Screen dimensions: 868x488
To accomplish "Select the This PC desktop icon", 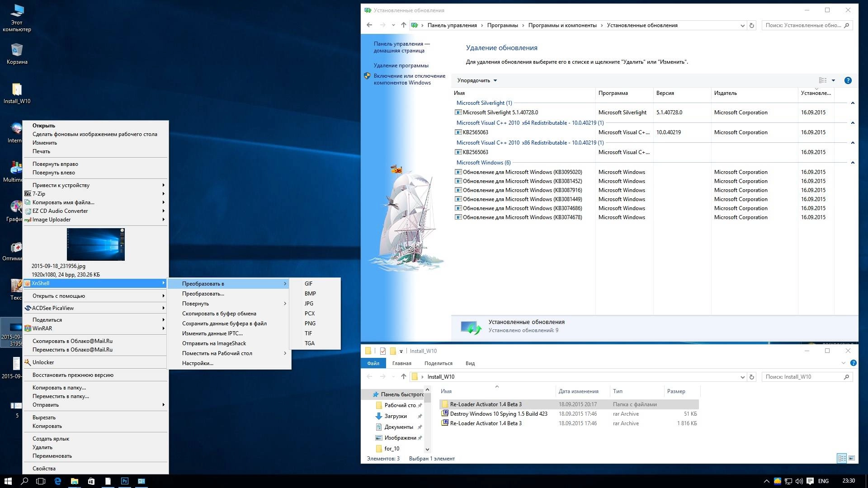I will (x=17, y=18).
